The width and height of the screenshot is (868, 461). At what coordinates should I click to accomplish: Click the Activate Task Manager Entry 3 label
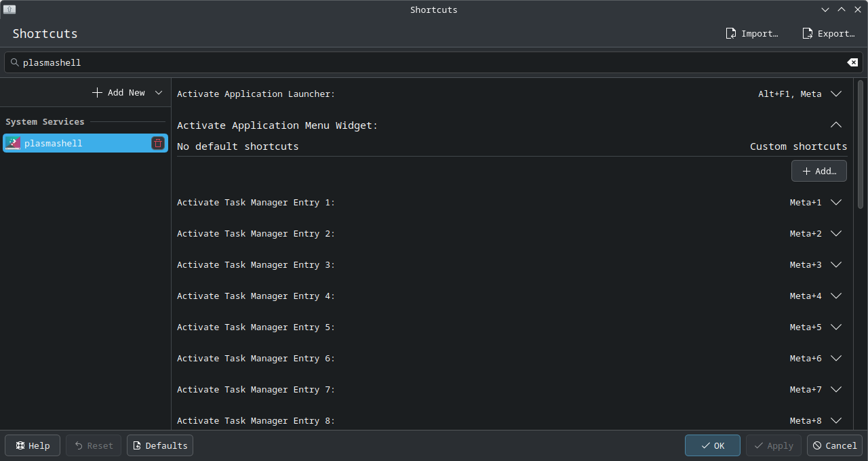(x=256, y=264)
